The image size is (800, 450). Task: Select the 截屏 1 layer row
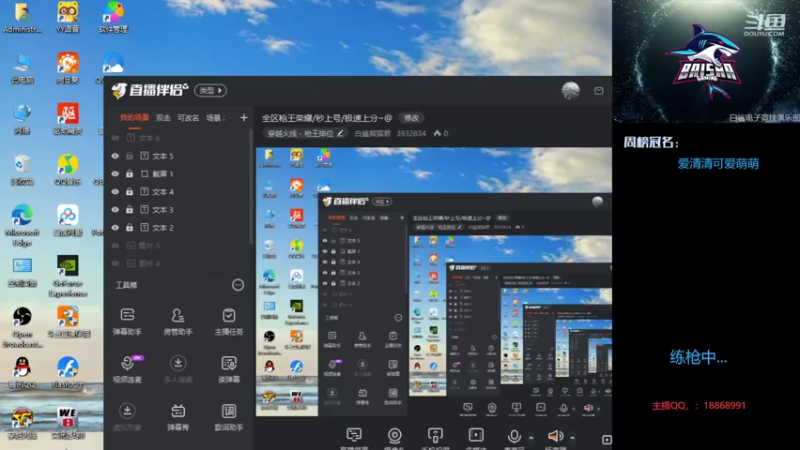(177, 174)
